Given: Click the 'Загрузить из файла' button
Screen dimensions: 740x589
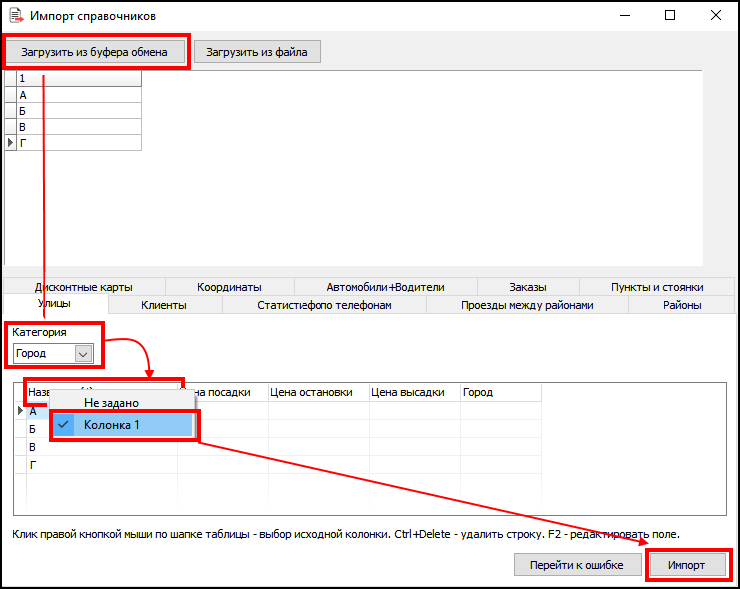Looking at the screenshot, I should [257, 52].
